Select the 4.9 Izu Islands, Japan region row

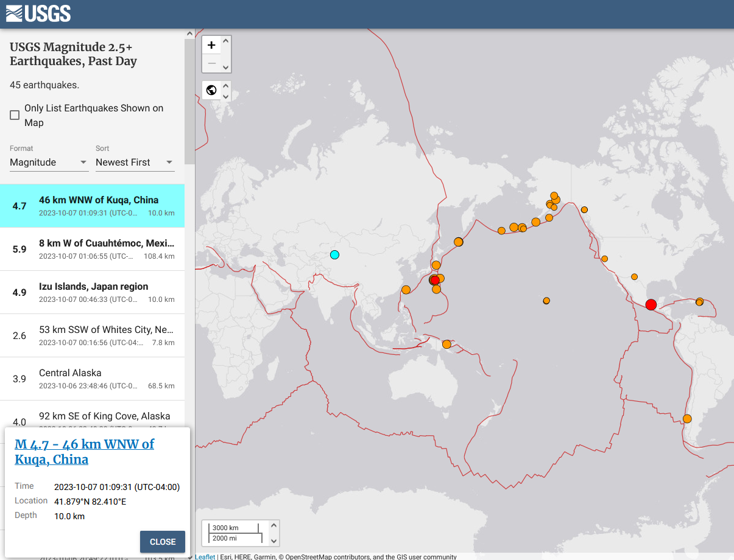point(92,292)
